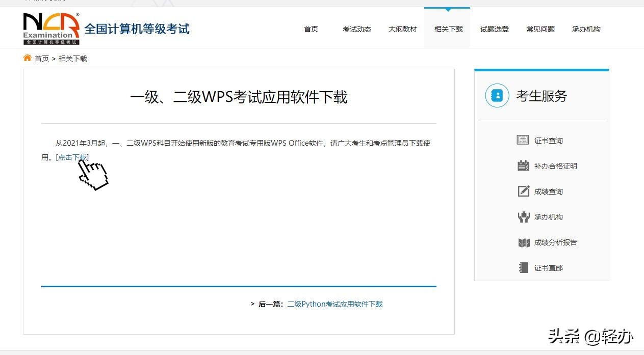Click the 点击下载 download link

tap(72, 157)
